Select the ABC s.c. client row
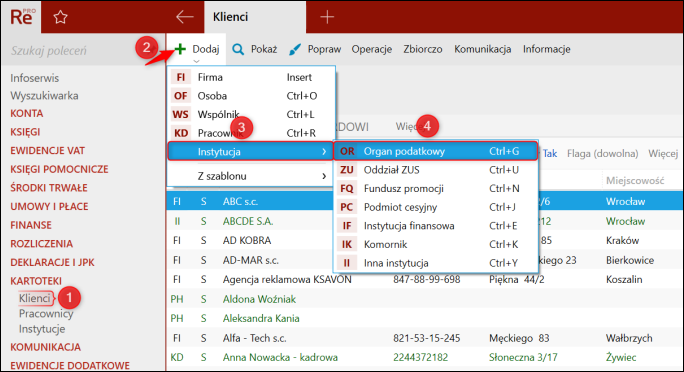 [x=424, y=201]
